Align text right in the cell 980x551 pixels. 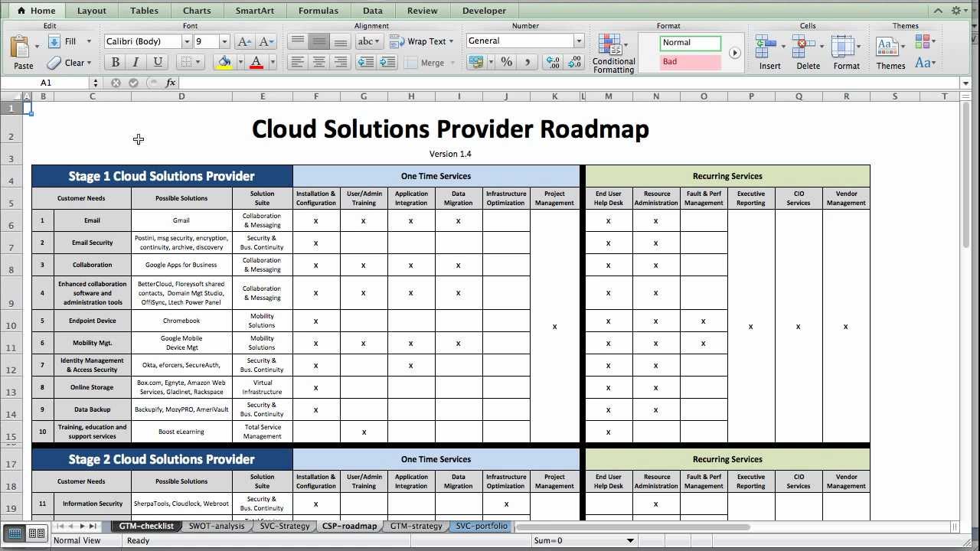click(x=341, y=63)
